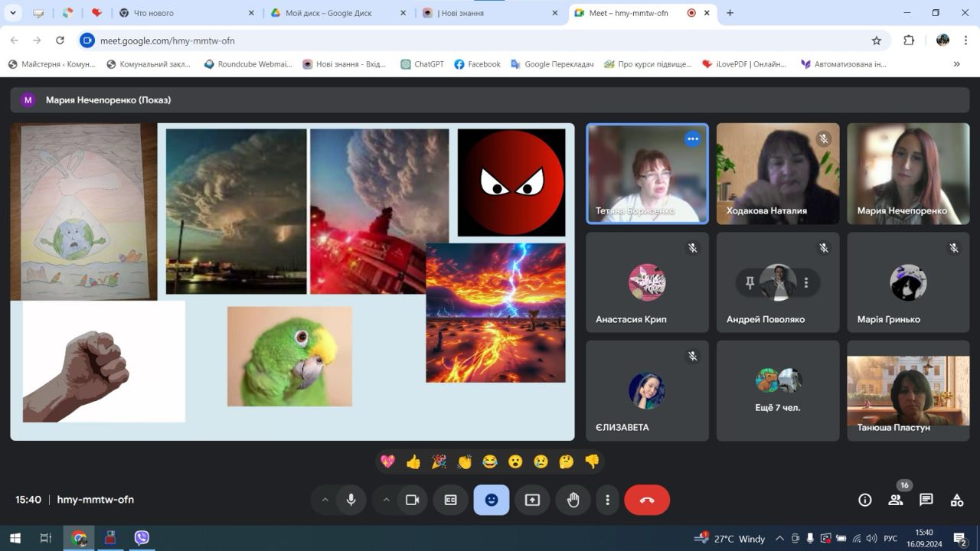This screenshot has height=551, width=980.
Task: Open the present screen share button
Action: coord(532,500)
